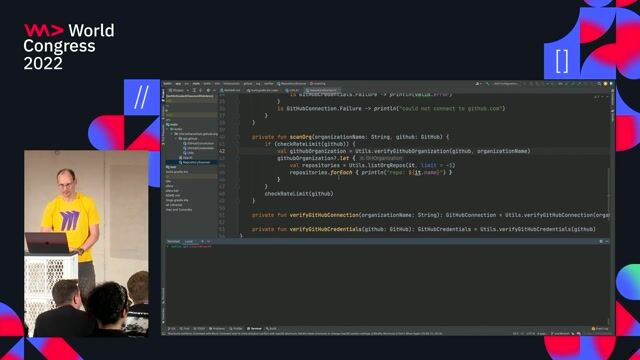Select GitHubCredentials file in project tree
Image resolution: width=640 pixels, height=360 pixels.
[x=198, y=148]
